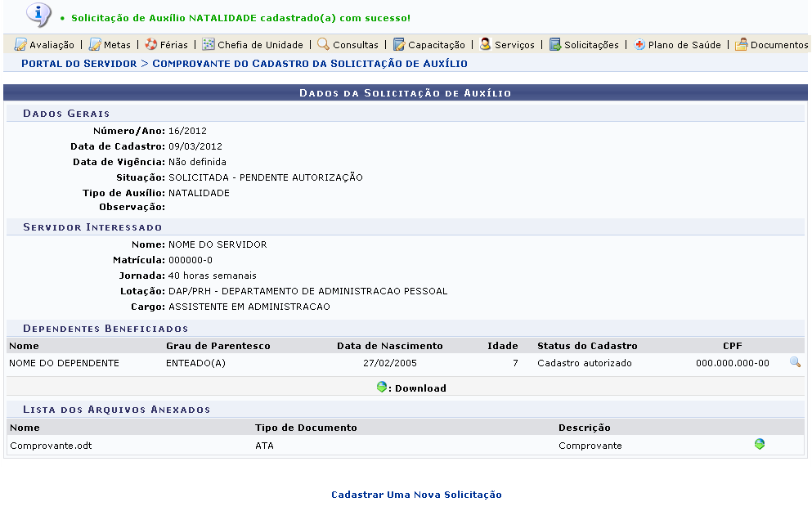812x511 pixels.
Task: Click the Solicitações icon
Action: (555, 45)
